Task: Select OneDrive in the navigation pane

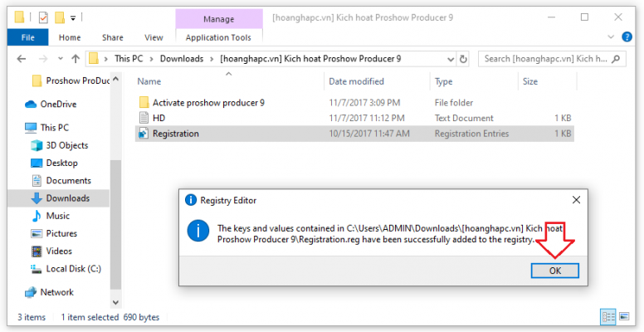Action: tap(57, 104)
